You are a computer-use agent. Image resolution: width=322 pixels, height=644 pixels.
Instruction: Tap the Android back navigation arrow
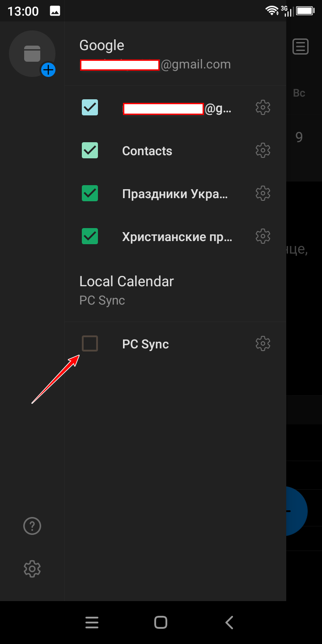pyautogui.click(x=229, y=623)
